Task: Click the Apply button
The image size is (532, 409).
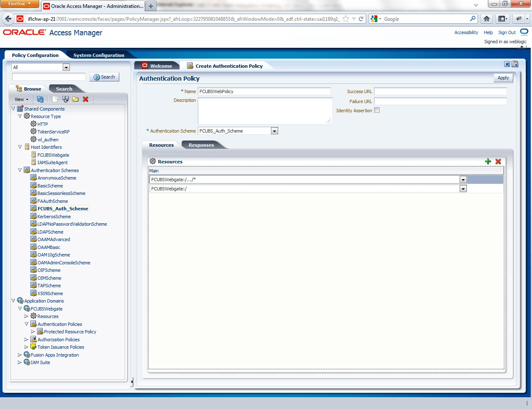Action: point(503,78)
